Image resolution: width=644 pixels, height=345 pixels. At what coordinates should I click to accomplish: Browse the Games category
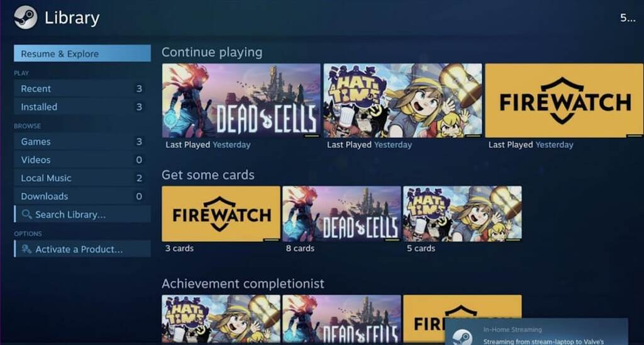pos(82,142)
